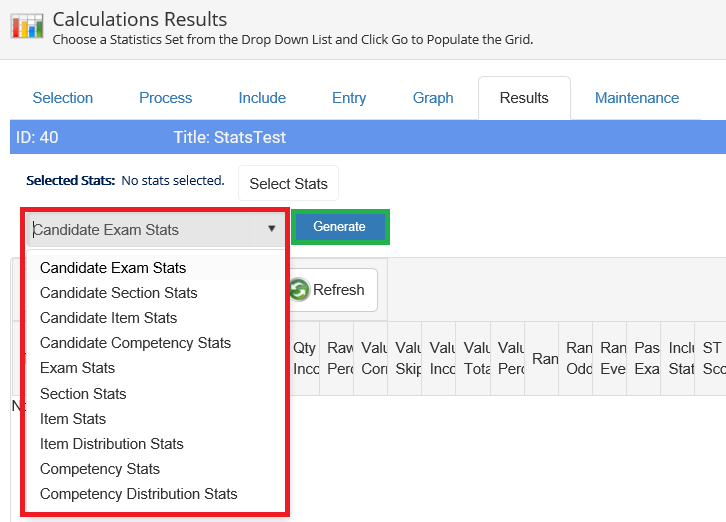Open the Selection tab
The image size is (726, 522).
pos(63,98)
